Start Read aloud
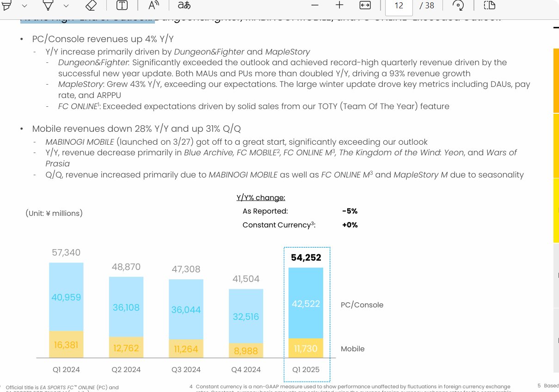The height and width of the screenshot is (392, 559). tap(154, 6)
